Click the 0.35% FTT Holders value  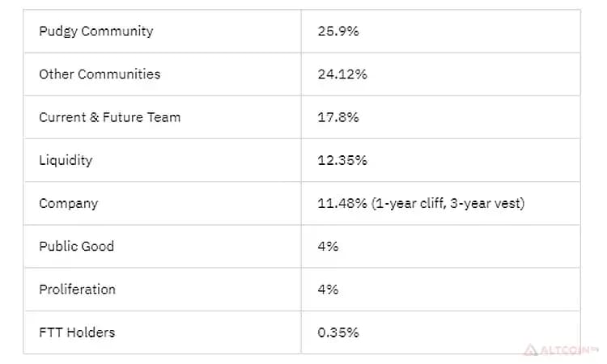click(338, 332)
